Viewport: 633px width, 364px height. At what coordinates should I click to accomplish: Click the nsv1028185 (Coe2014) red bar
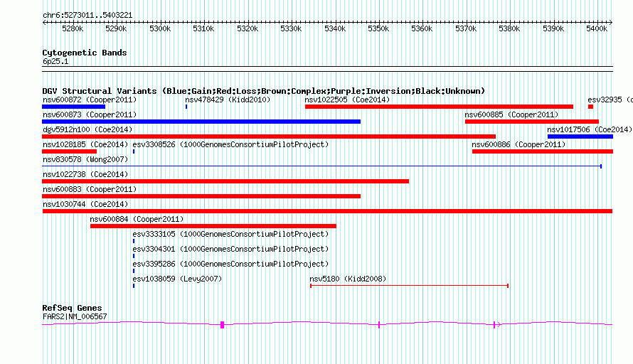(x=70, y=151)
